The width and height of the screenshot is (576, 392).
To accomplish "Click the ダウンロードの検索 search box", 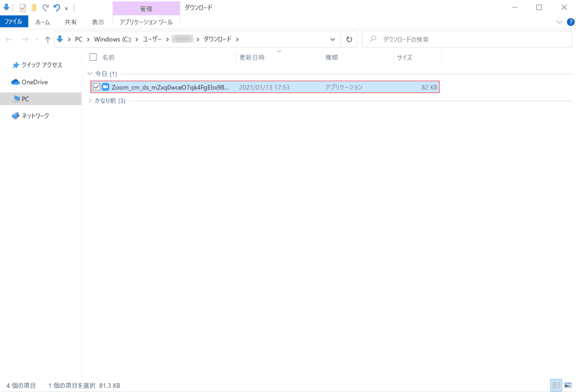I will click(x=467, y=39).
